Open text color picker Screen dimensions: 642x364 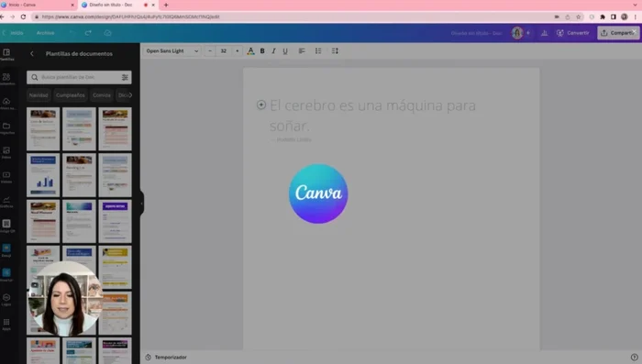[250, 50]
